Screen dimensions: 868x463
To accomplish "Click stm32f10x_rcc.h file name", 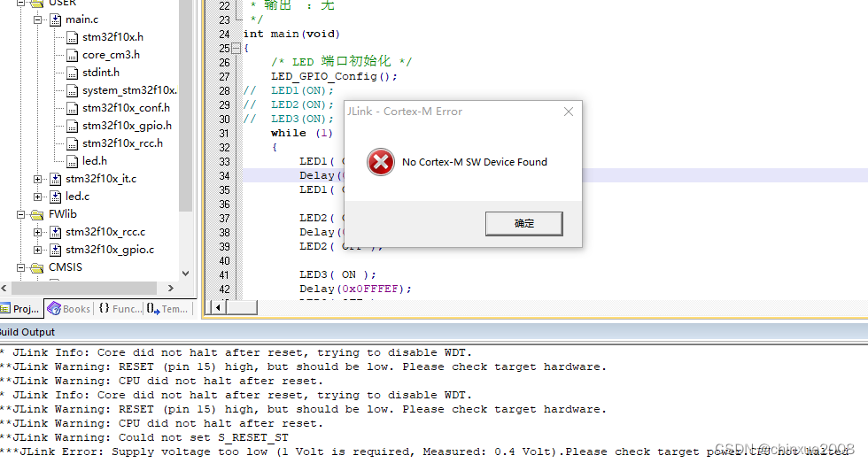I will point(122,143).
